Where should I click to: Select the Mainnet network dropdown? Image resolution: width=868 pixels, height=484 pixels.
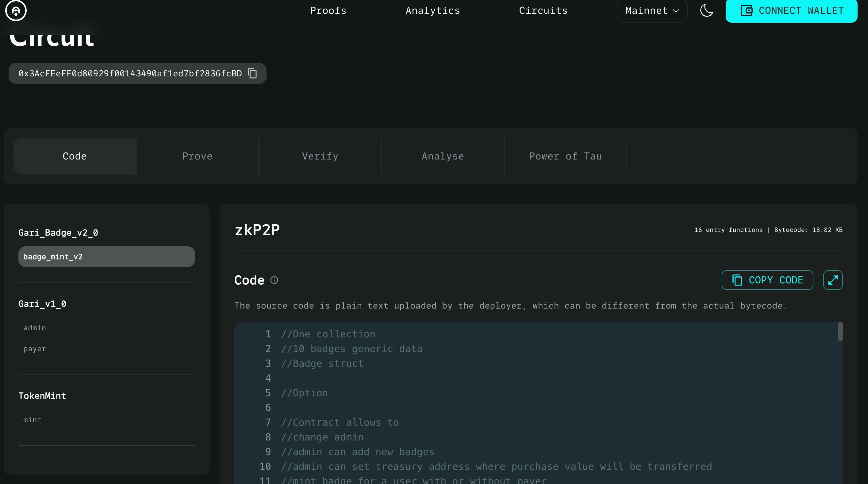(x=652, y=11)
